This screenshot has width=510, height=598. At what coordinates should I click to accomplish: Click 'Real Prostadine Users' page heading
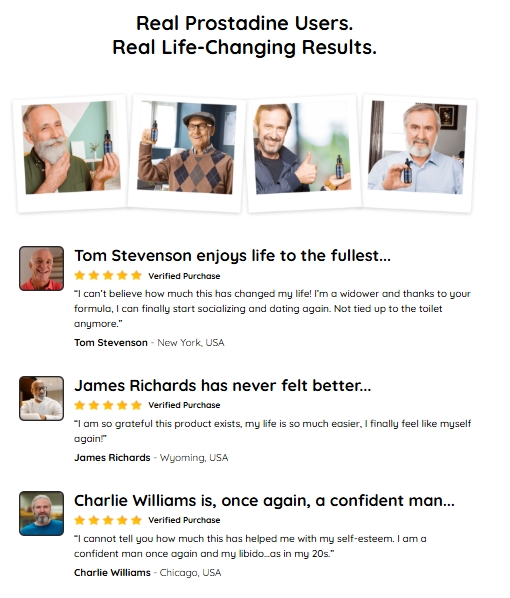[x=245, y=23]
